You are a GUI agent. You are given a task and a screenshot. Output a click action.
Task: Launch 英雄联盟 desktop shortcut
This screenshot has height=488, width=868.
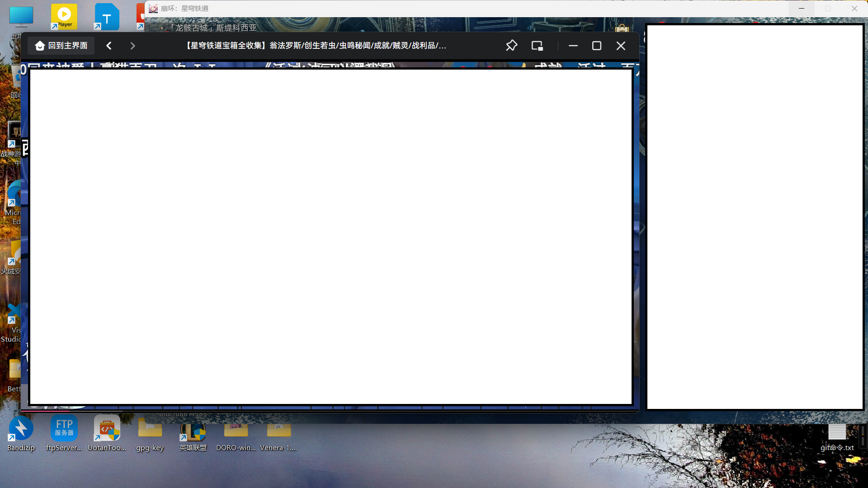click(x=193, y=434)
